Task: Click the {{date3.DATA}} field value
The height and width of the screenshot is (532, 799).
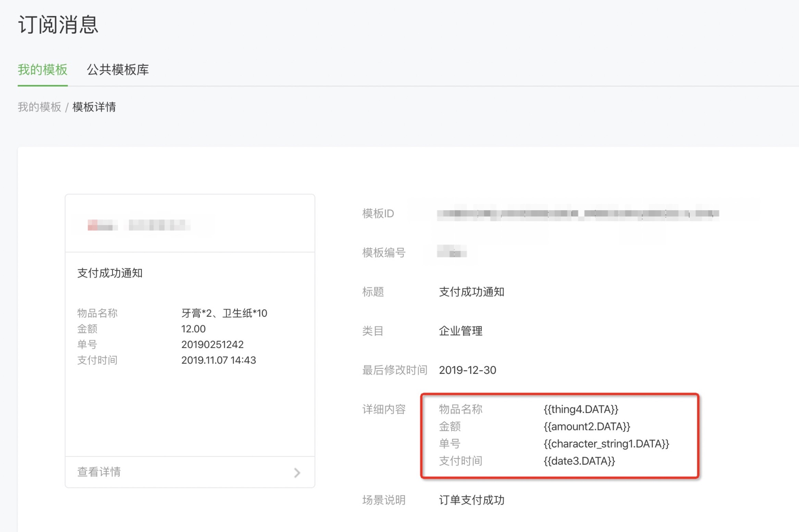Action: (x=579, y=461)
